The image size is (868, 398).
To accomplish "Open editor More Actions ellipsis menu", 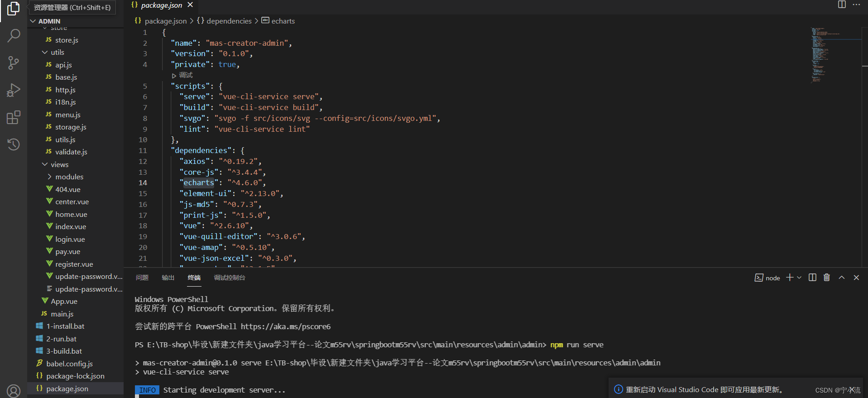I will coord(856,5).
